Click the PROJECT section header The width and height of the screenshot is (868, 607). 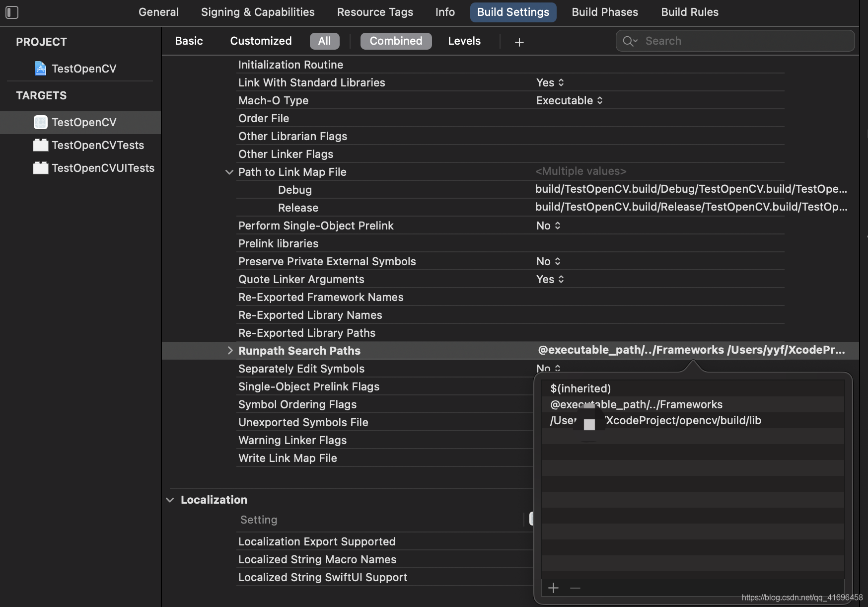tap(41, 42)
